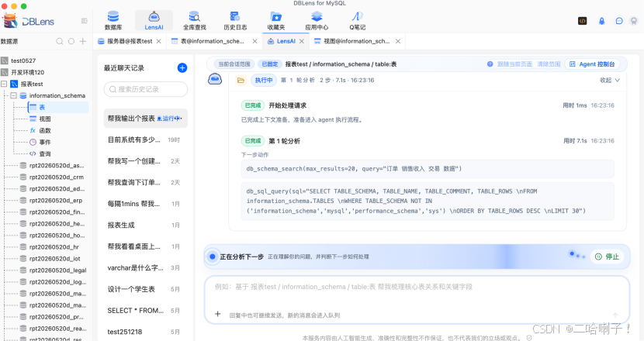
Task: Click the robot avatar icon in chat
Action: coord(215,79)
